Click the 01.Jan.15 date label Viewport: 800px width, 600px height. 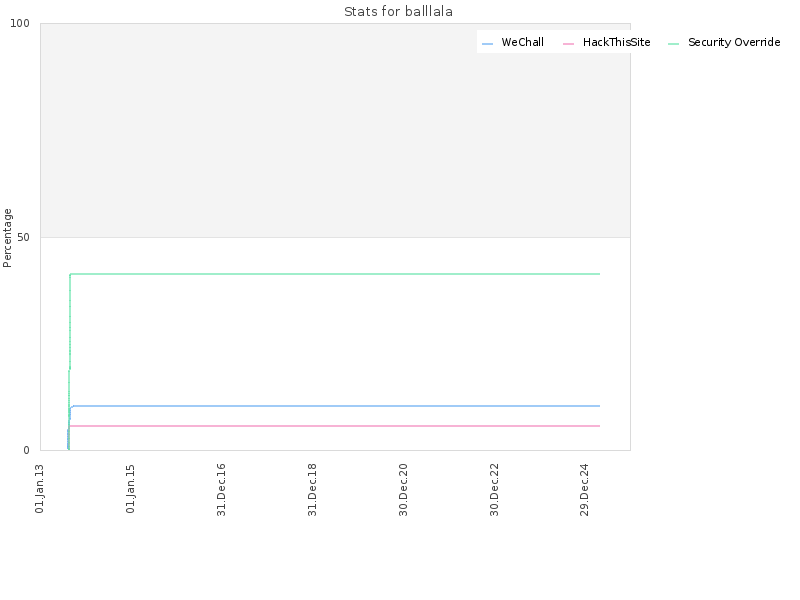[x=130, y=488]
